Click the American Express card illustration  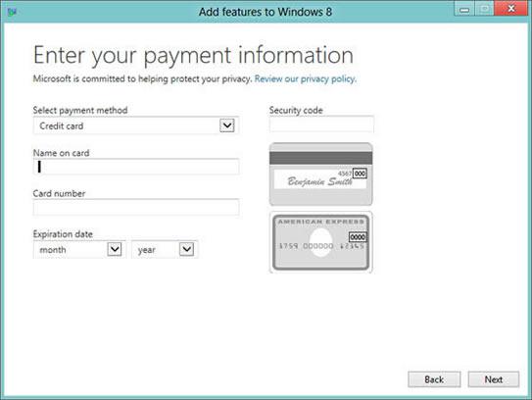click(x=321, y=242)
